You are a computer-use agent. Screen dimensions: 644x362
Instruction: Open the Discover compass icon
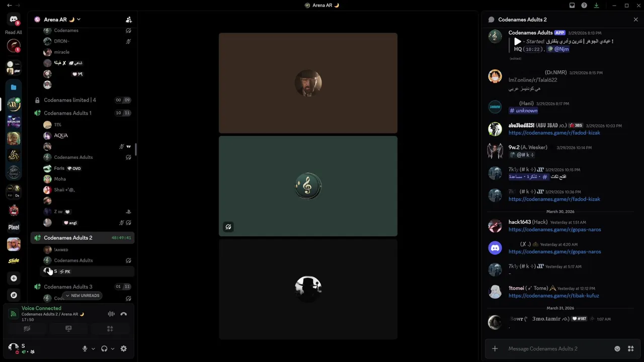pos(14,295)
